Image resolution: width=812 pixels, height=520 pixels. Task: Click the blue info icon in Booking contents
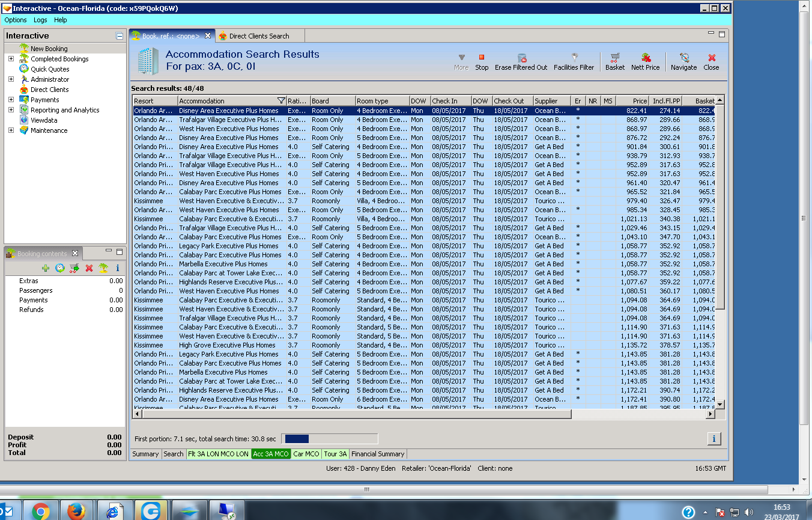tap(118, 268)
